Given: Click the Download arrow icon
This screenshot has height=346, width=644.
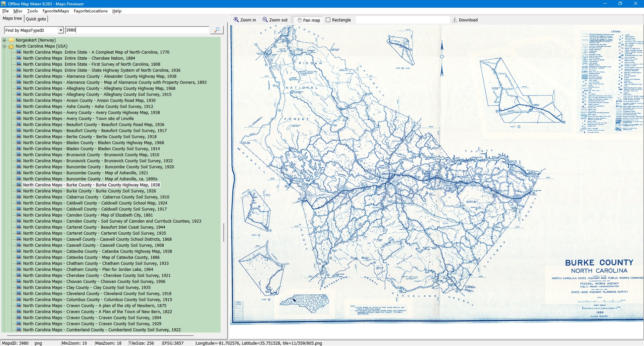Looking at the screenshot, I should coord(455,20).
